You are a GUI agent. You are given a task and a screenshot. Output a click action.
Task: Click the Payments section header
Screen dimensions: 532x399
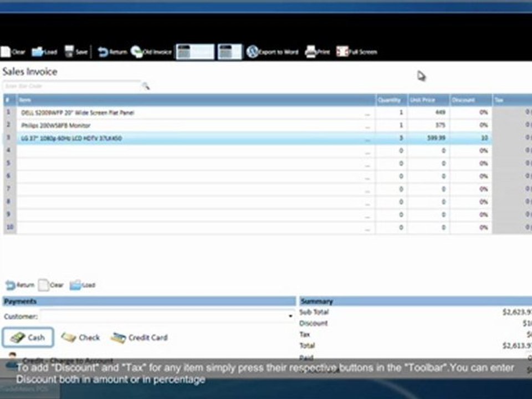click(x=149, y=301)
